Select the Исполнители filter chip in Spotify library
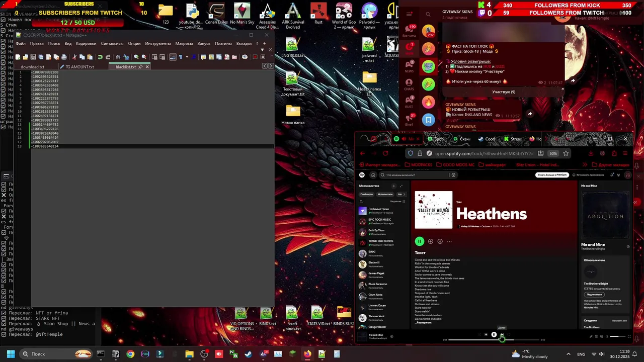The height and width of the screenshot is (362, 644). [385, 194]
